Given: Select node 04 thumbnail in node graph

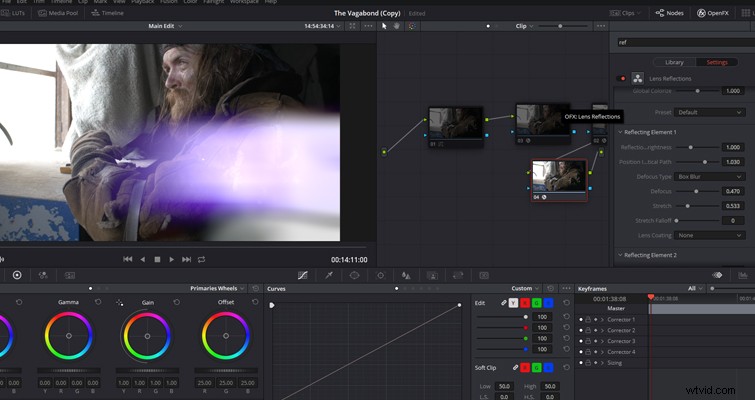Looking at the screenshot, I should coord(559,177).
